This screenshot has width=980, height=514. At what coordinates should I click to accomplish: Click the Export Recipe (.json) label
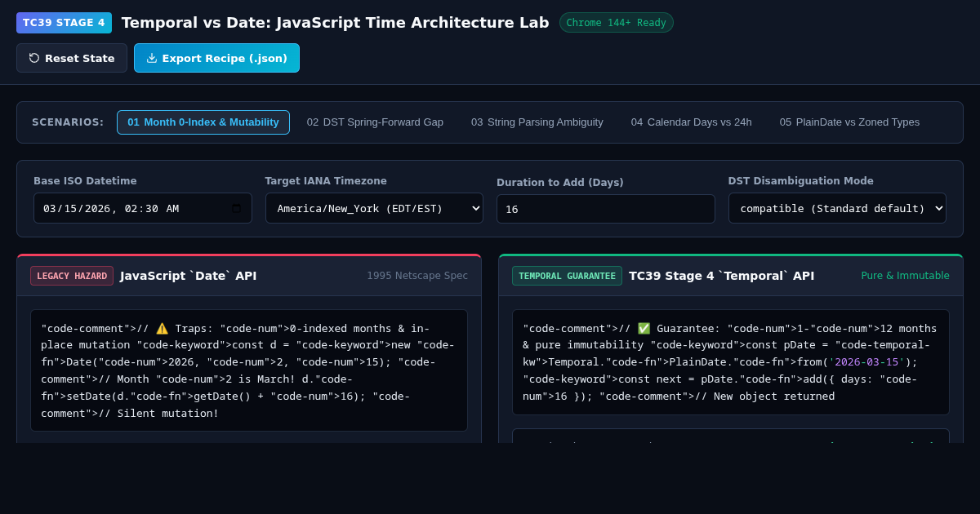(225, 58)
